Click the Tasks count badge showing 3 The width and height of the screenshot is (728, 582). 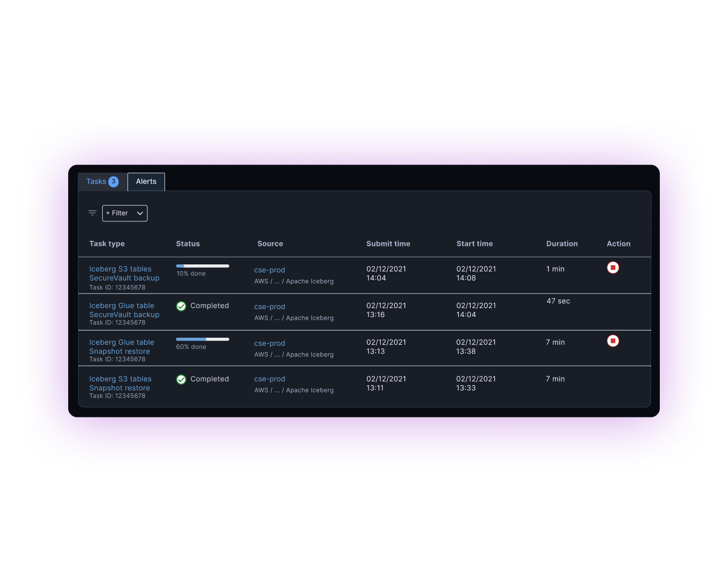pos(114,182)
